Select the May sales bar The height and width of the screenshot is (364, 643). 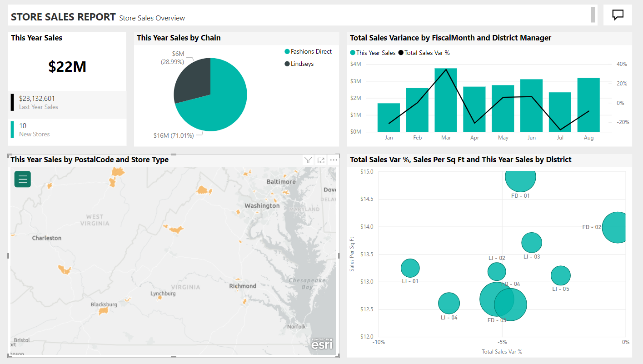click(x=503, y=109)
